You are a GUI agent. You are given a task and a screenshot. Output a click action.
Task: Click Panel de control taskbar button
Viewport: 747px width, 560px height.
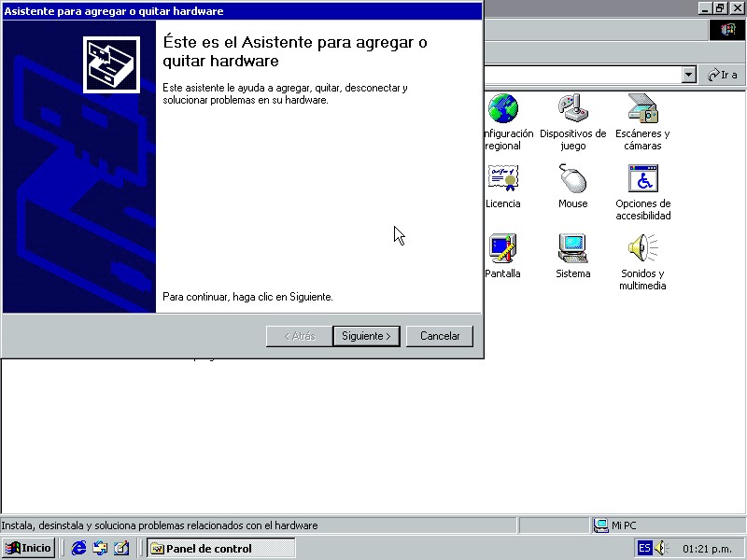click(221, 548)
